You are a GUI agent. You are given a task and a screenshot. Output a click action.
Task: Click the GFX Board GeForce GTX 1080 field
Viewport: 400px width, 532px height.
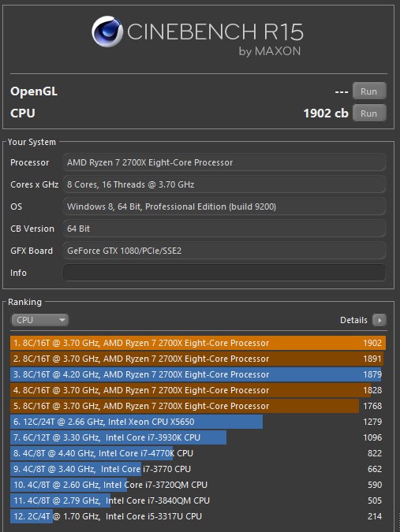224,251
